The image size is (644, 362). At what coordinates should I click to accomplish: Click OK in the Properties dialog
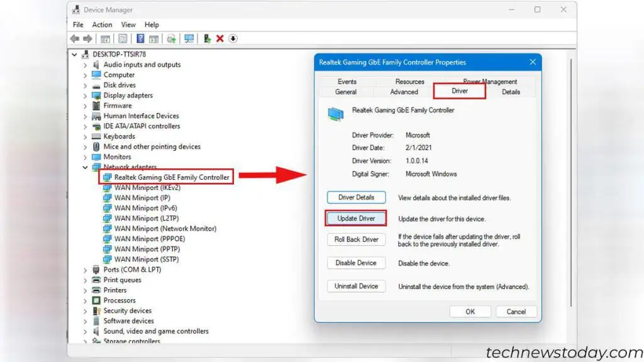470,312
